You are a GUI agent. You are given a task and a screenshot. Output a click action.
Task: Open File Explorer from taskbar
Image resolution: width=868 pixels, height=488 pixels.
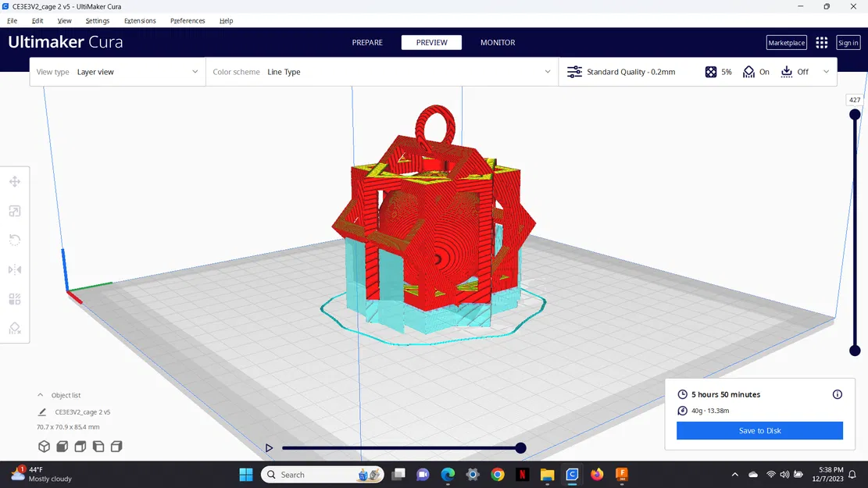coord(547,474)
